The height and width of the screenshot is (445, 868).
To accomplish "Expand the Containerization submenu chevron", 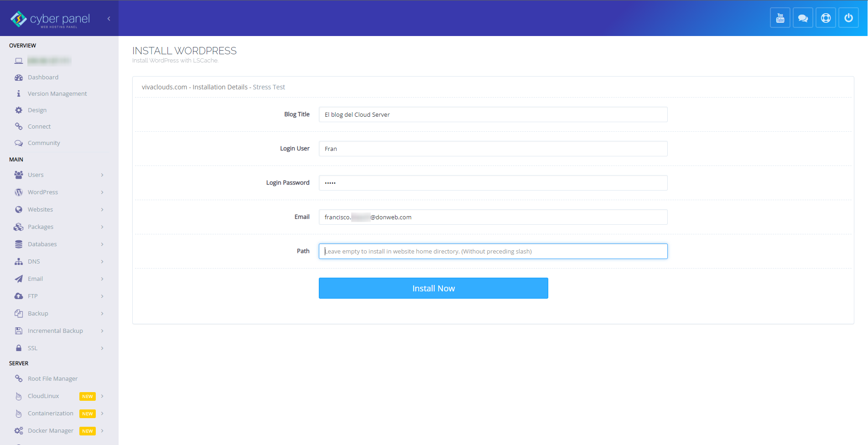I will click(x=102, y=413).
